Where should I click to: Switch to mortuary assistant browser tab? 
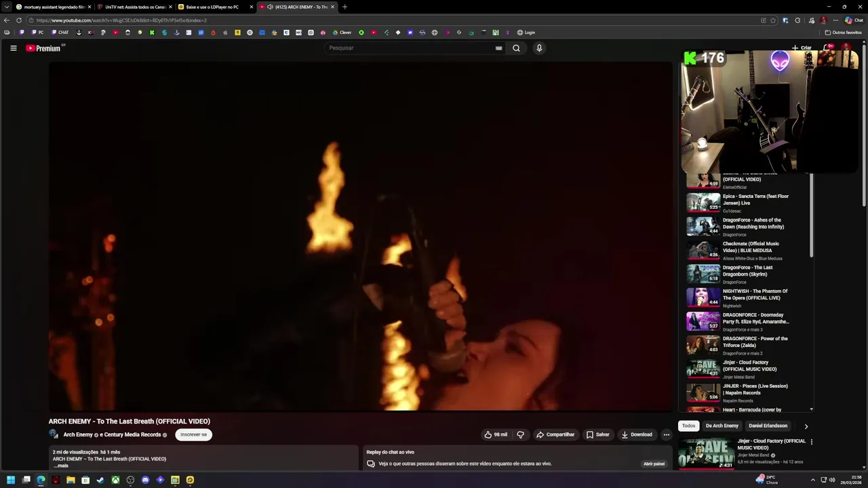[x=54, y=7]
